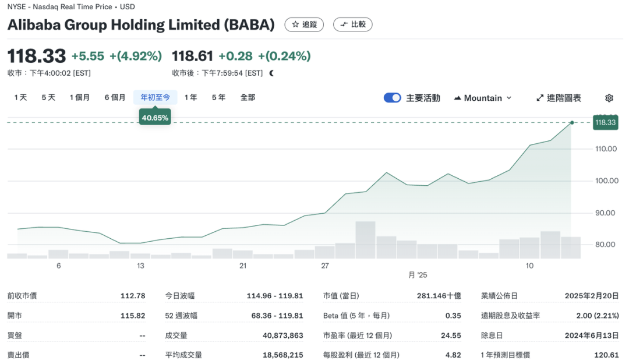The height and width of the screenshot is (364, 629).
Task: Open chart settings via the gear icon
Action: [x=609, y=98]
